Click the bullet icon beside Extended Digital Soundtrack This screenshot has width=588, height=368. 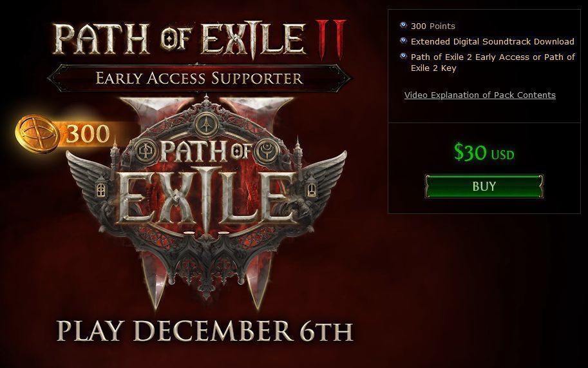point(403,41)
